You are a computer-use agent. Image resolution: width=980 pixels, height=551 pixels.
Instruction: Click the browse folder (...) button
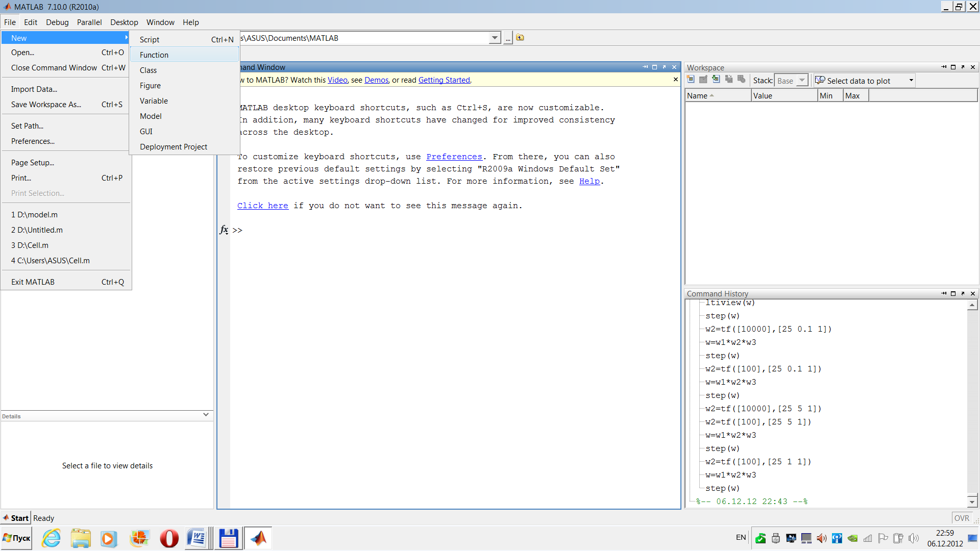[x=508, y=38]
